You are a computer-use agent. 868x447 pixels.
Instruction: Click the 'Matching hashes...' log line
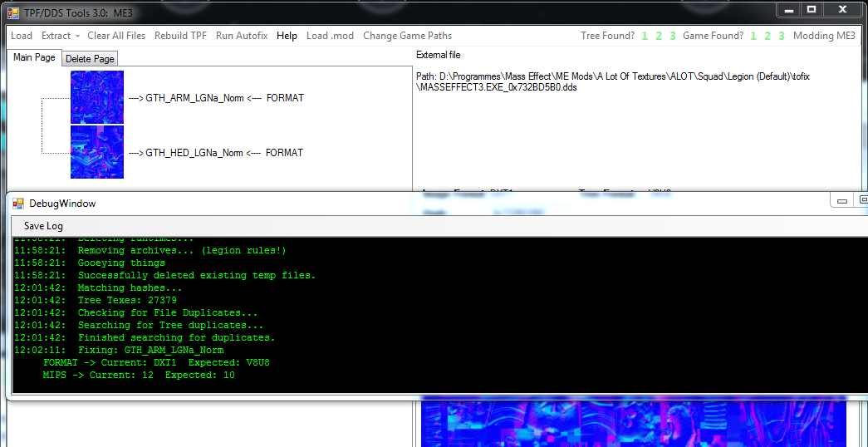coord(98,288)
